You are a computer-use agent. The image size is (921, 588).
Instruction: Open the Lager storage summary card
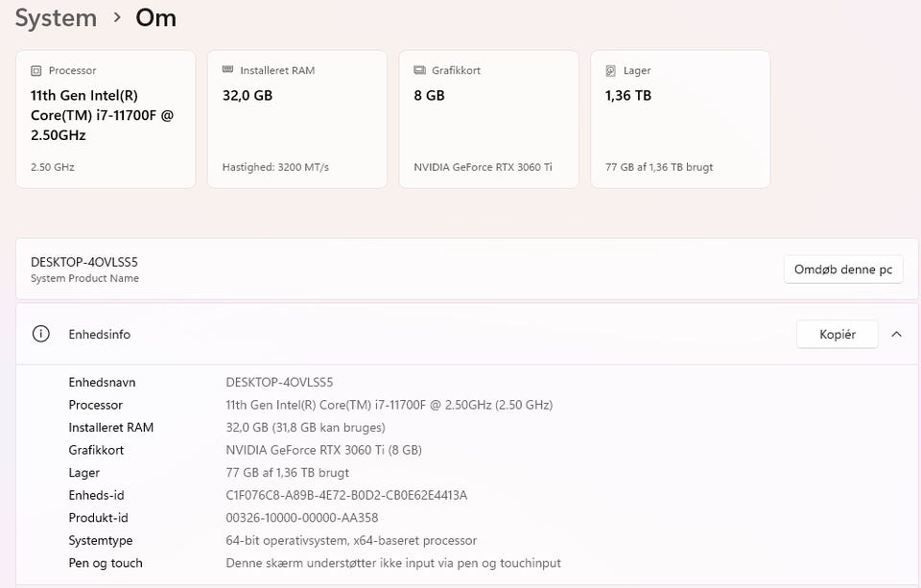pyautogui.click(x=680, y=119)
